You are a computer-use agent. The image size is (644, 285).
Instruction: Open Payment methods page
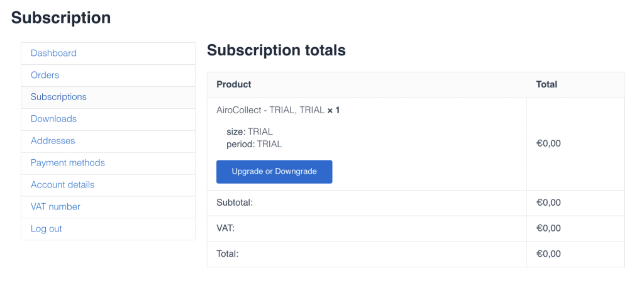pyautogui.click(x=67, y=163)
